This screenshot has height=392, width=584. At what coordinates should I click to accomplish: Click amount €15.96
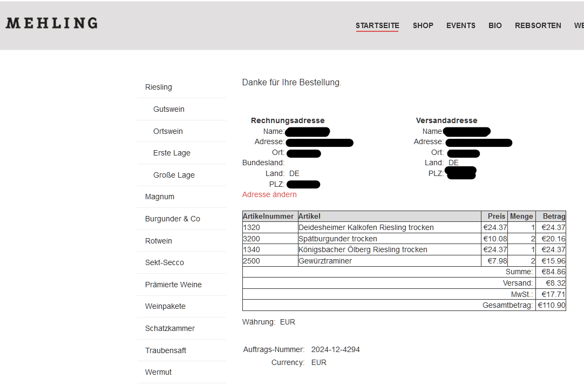(553, 261)
